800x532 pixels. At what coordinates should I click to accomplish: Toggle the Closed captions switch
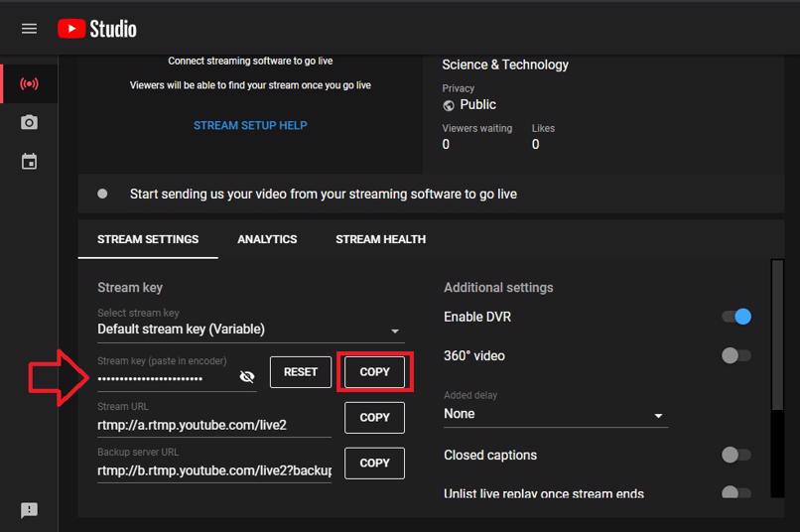pos(736,455)
